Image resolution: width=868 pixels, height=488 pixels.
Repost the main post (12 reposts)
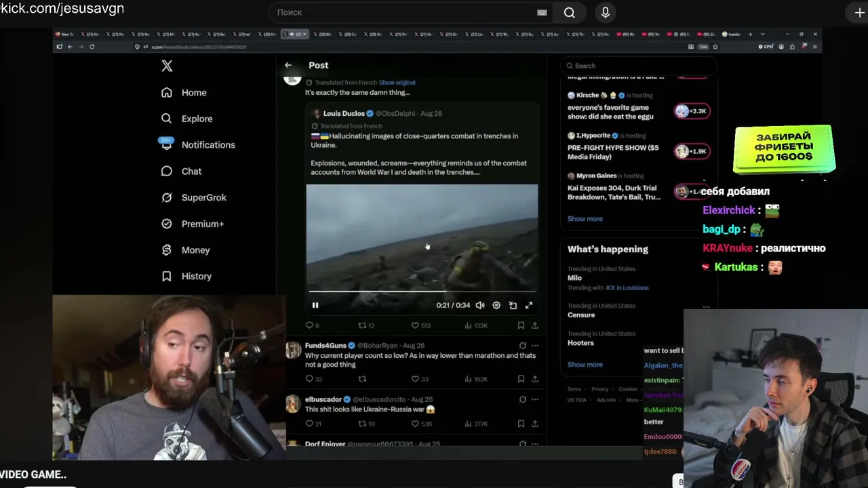point(366,325)
